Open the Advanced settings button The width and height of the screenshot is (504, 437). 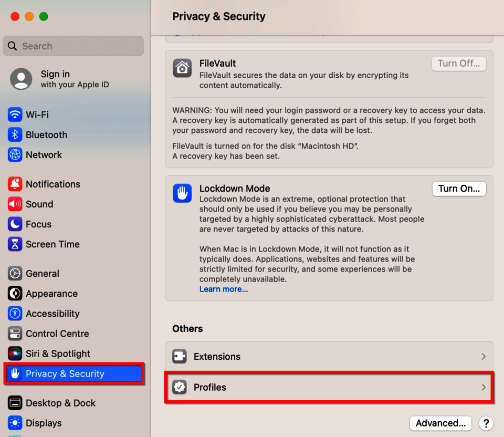tap(440, 423)
